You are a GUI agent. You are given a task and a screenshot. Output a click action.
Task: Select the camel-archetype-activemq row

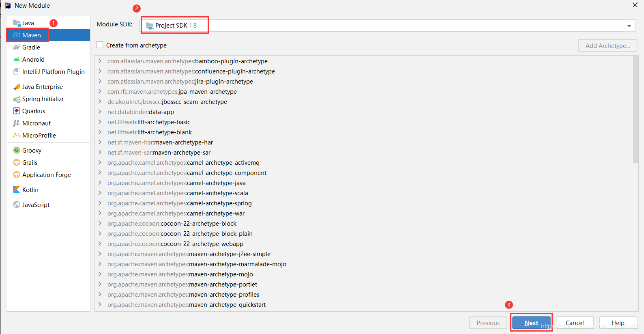(x=364, y=163)
